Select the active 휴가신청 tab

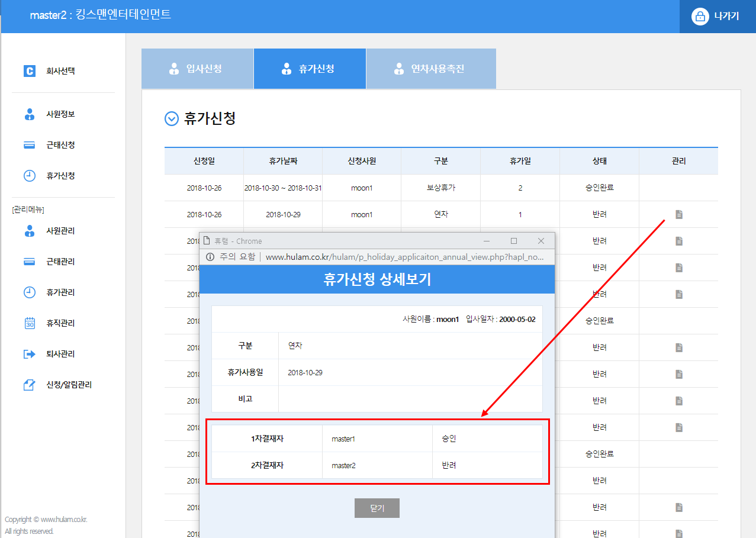pos(310,69)
